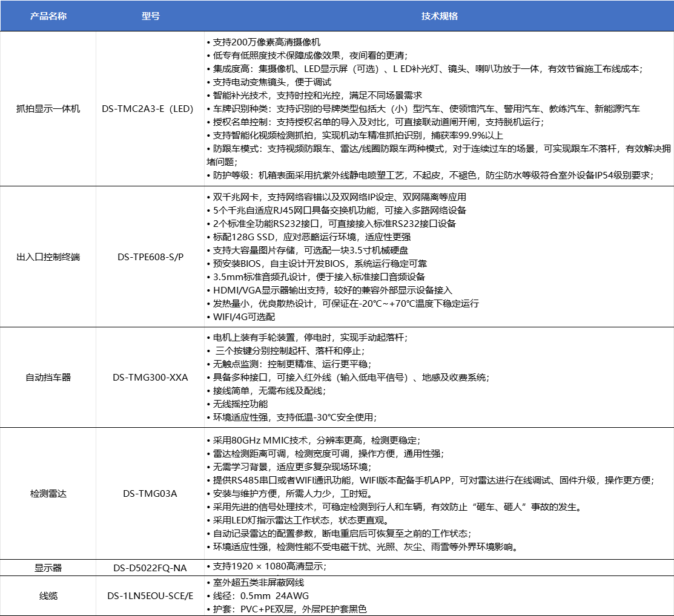
Task: Click the line starting 预安装BIOS
Action: pos(317,264)
